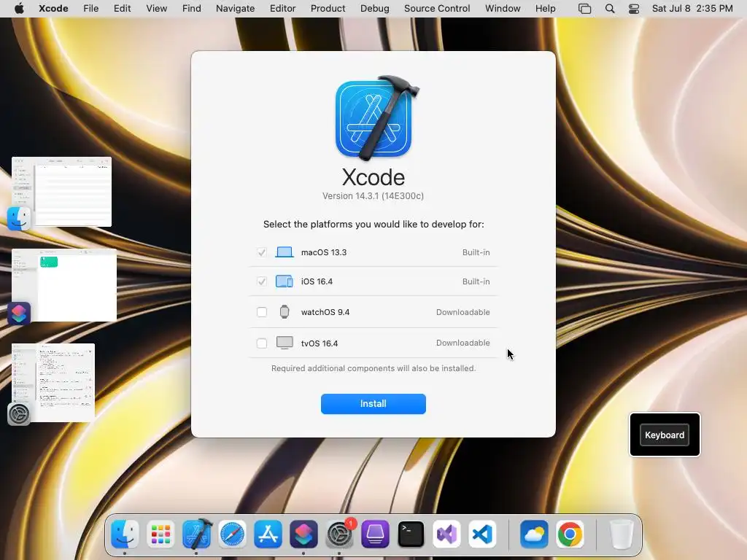Open Control Center from menu bar
The width and height of the screenshot is (747, 560).
pos(634,8)
